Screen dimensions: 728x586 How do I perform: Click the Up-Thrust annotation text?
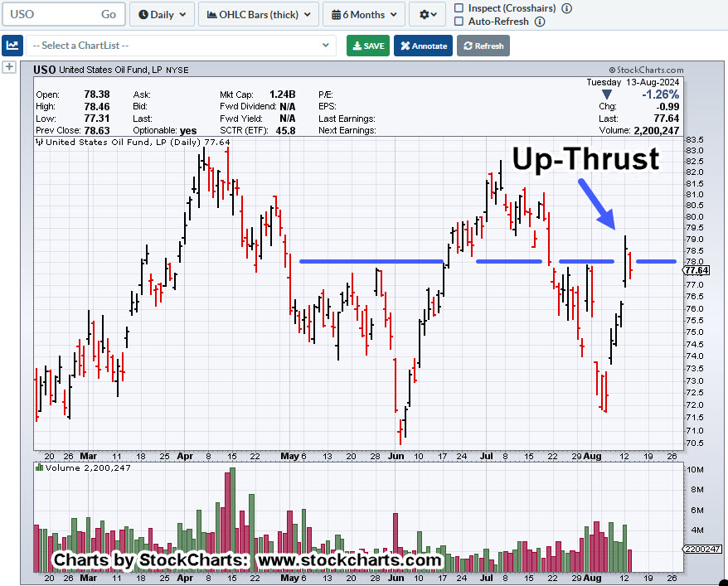(585, 158)
